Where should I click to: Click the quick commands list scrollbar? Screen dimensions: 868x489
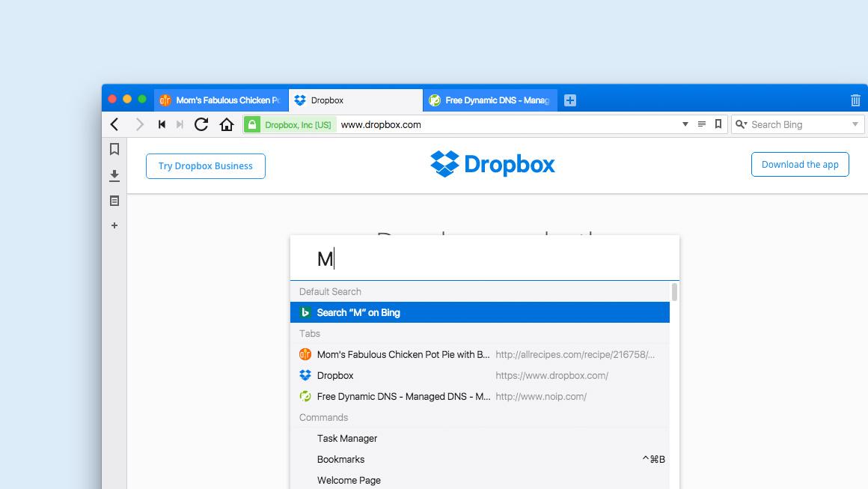coord(674,292)
